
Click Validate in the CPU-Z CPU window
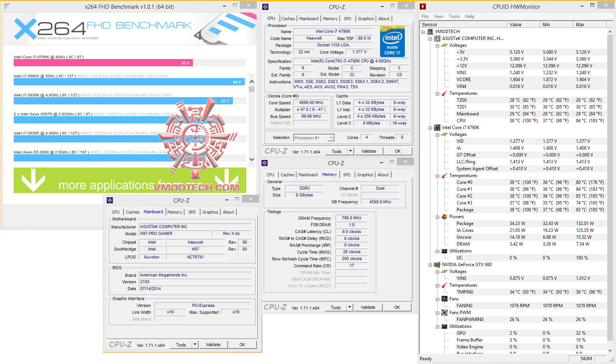tap(369, 151)
